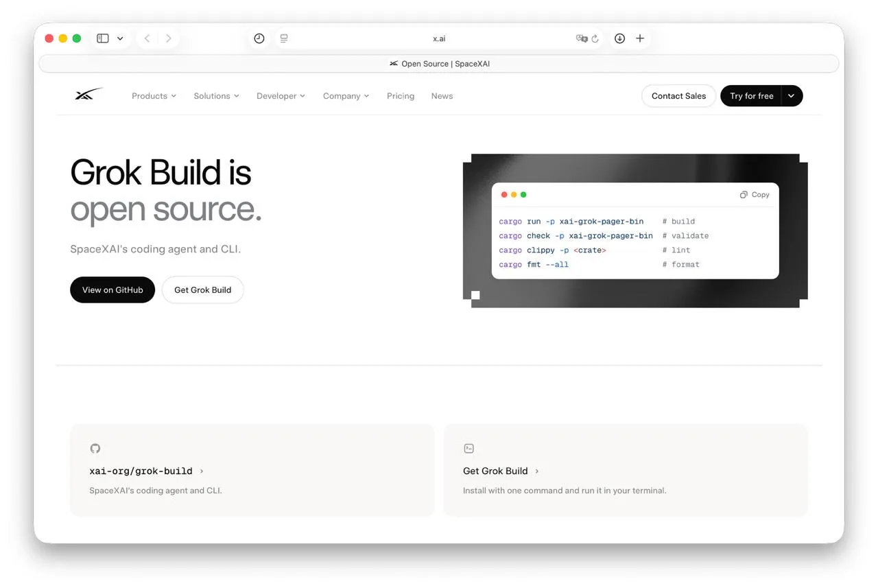Toggle the Safari sidebar

click(103, 38)
